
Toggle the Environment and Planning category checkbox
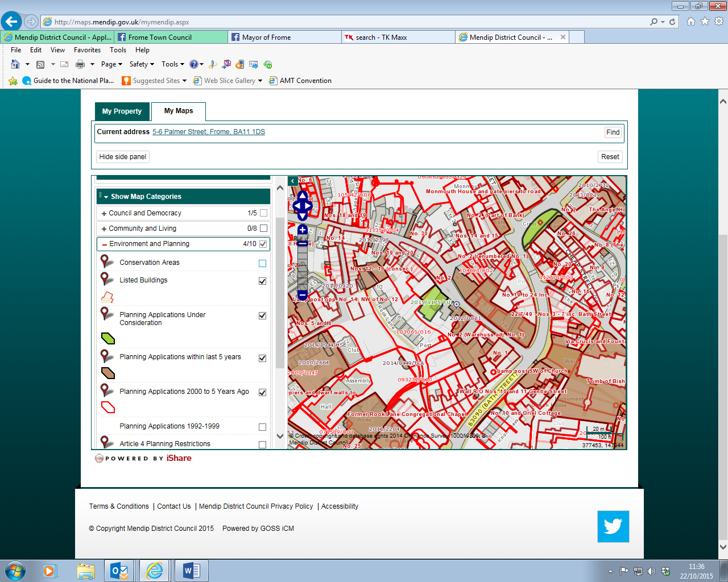(263, 244)
